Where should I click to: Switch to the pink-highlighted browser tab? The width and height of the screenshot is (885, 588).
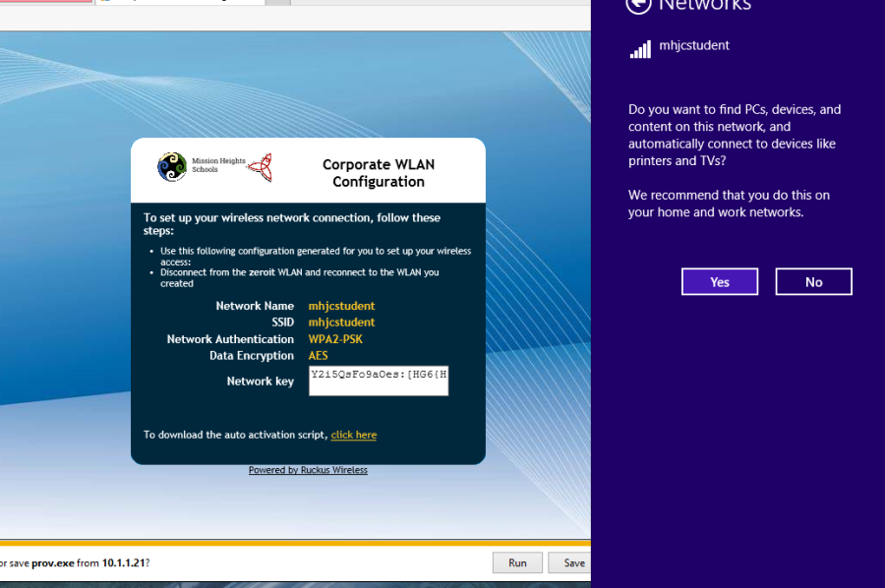coord(45,2)
